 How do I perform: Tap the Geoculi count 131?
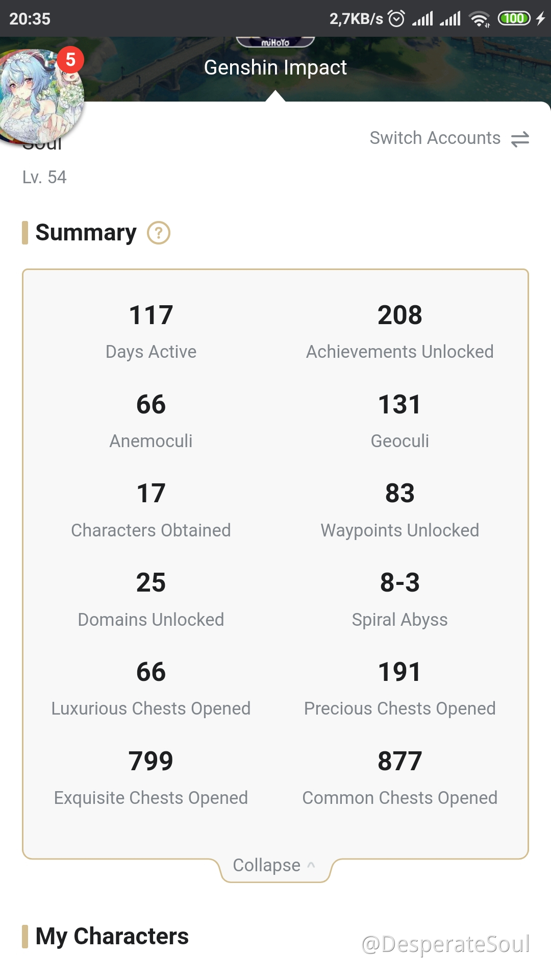pos(400,404)
